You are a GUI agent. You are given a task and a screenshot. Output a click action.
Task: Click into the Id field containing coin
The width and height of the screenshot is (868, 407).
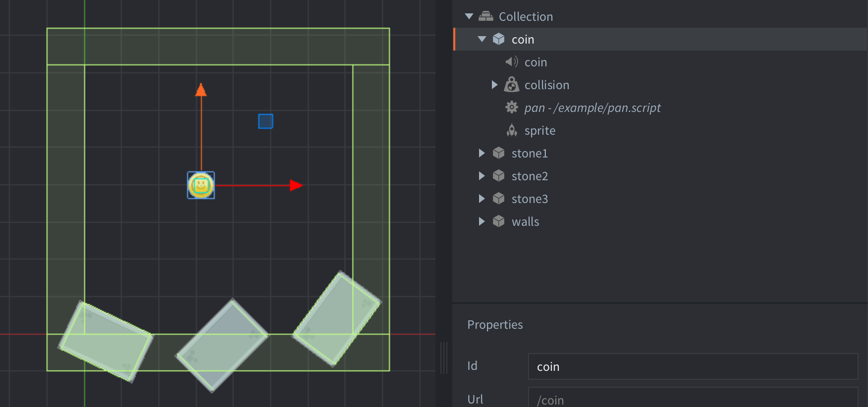693,366
